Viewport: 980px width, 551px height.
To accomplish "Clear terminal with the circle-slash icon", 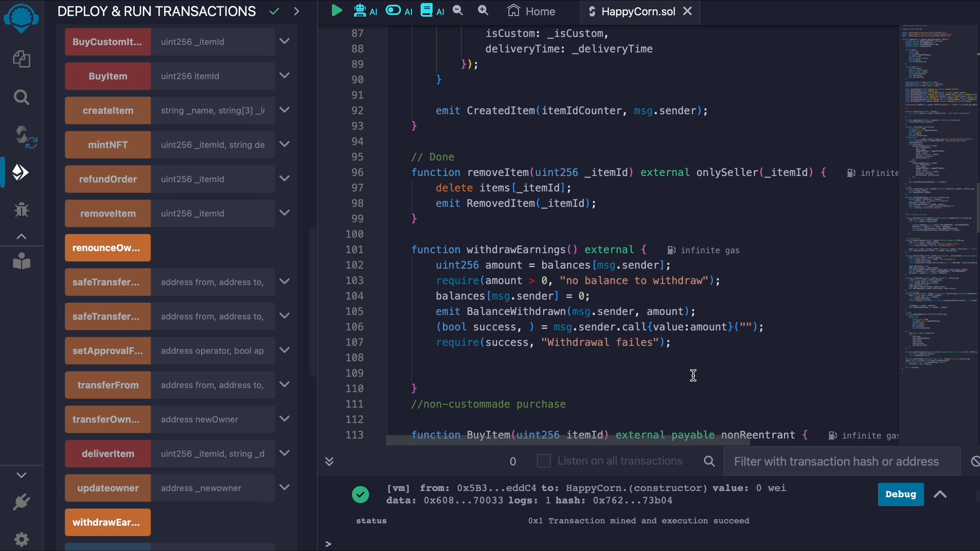I will tap(975, 461).
